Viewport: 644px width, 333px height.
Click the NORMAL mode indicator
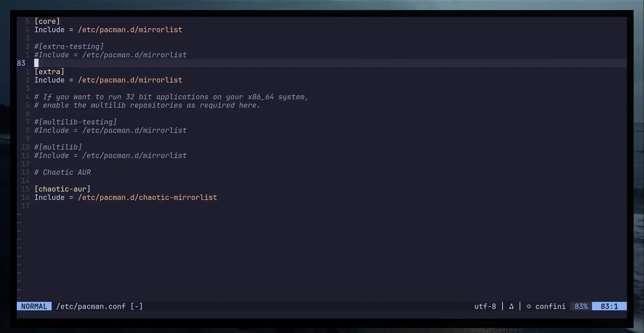coord(34,306)
